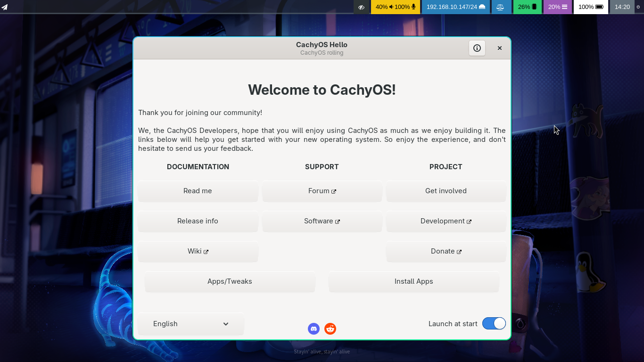The image size is (644, 362).
Task: Click the 20% memory usage module
Action: click(x=558, y=7)
